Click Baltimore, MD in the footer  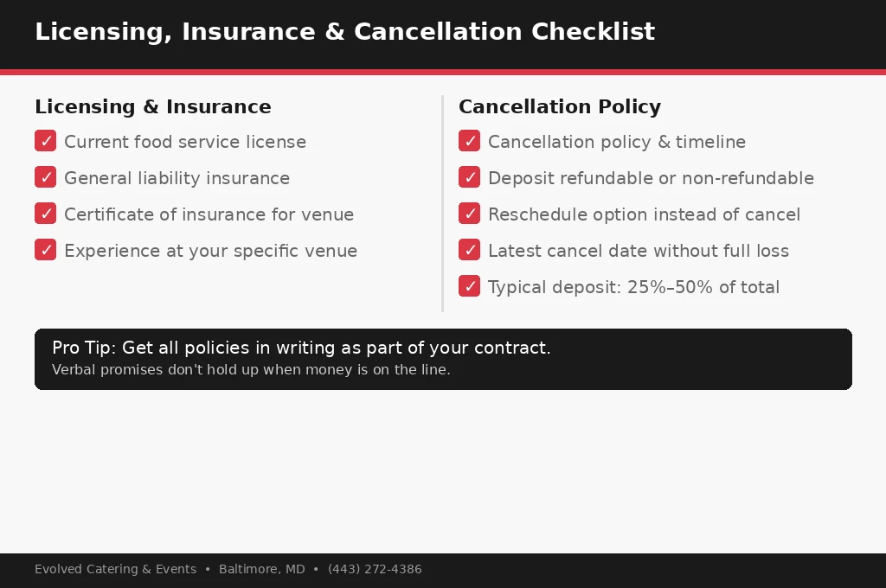(x=261, y=569)
